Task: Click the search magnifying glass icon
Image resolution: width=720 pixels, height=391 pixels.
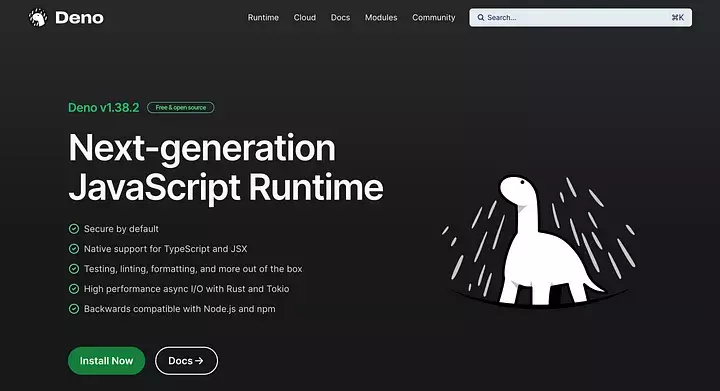Action: click(x=481, y=17)
